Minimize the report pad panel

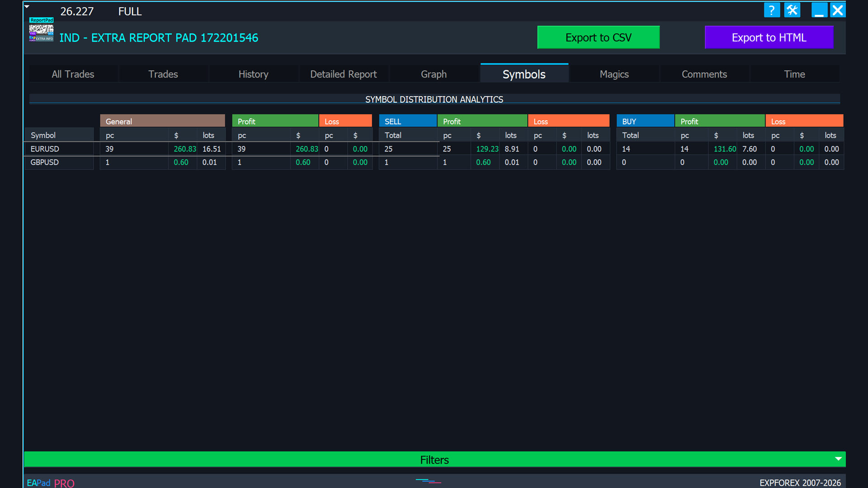click(x=819, y=10)
